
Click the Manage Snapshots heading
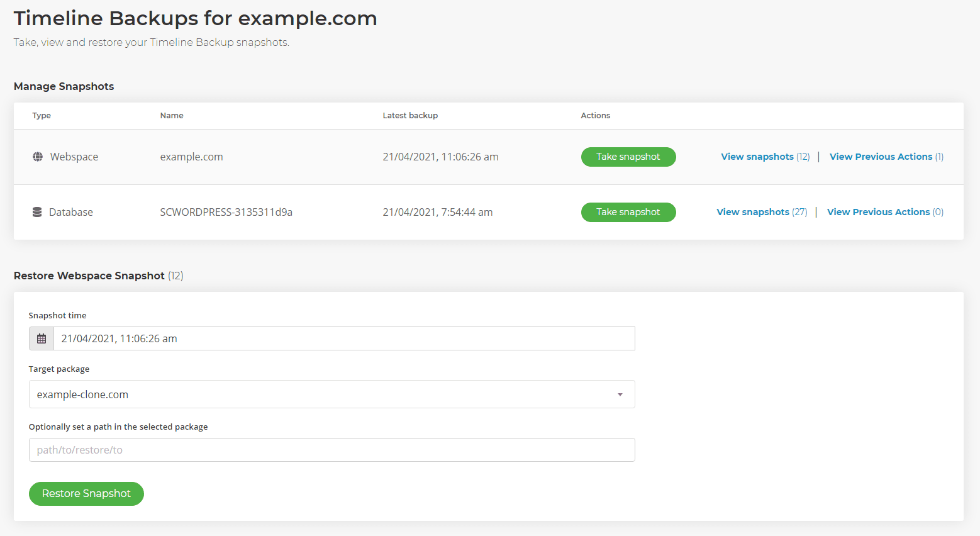pyautogui.click(x=64, y=86)
